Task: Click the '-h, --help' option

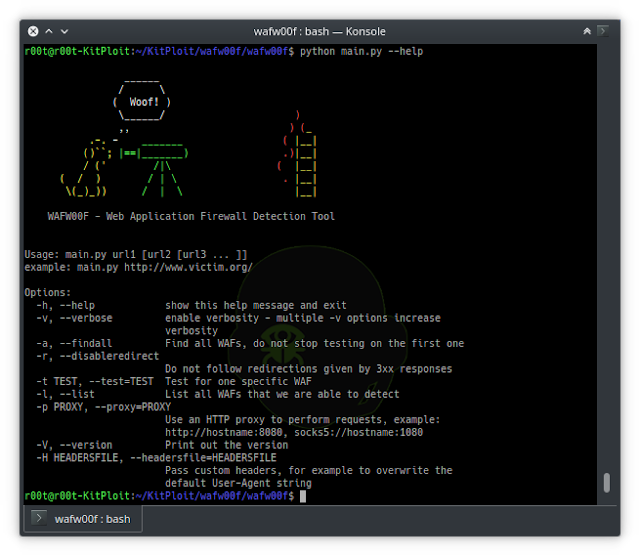Action: click(x=65, y=305)
